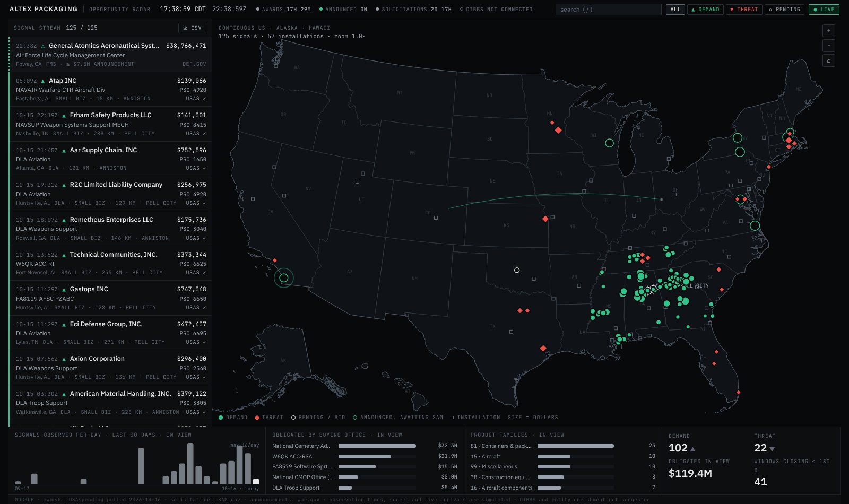The width and height of the screenshot is (849, 504).
Task: Click the dashed triangle beside General Atomics
Action: coord(43,46)
